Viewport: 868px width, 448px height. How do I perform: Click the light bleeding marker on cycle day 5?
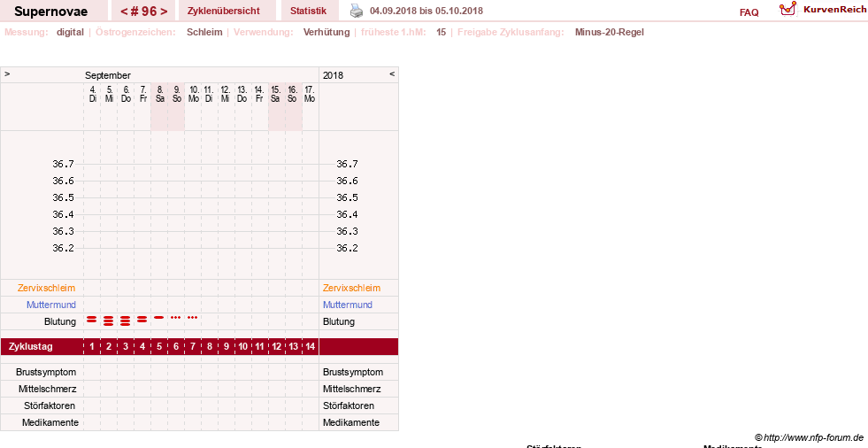coord(159,317)
